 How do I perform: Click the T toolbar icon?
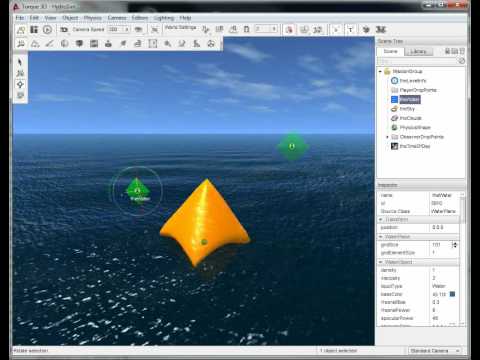click(350, 30)
